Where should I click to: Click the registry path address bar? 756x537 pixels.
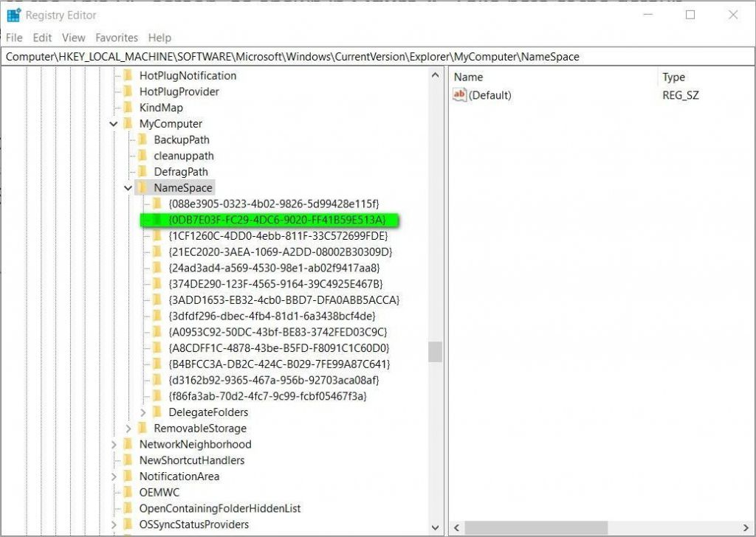coord(295,56)
